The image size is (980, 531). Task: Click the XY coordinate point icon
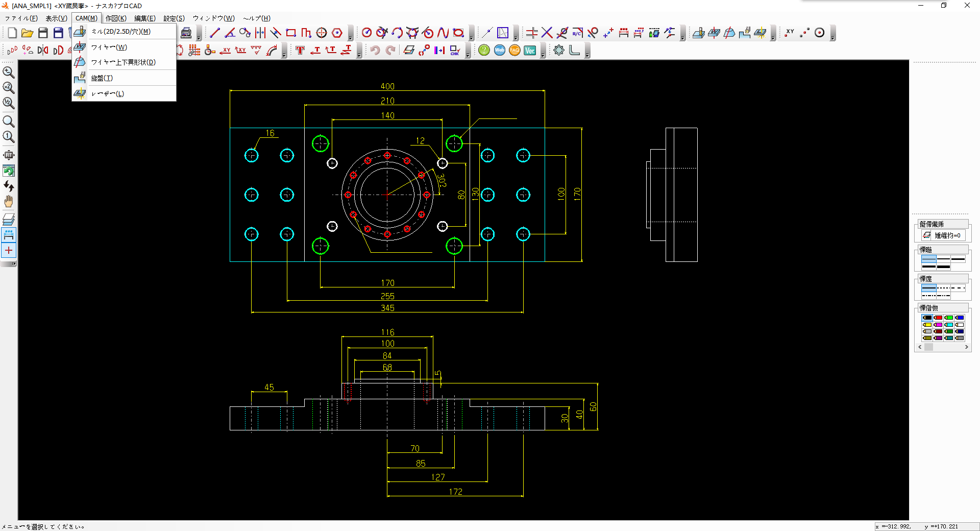[790, 33]
